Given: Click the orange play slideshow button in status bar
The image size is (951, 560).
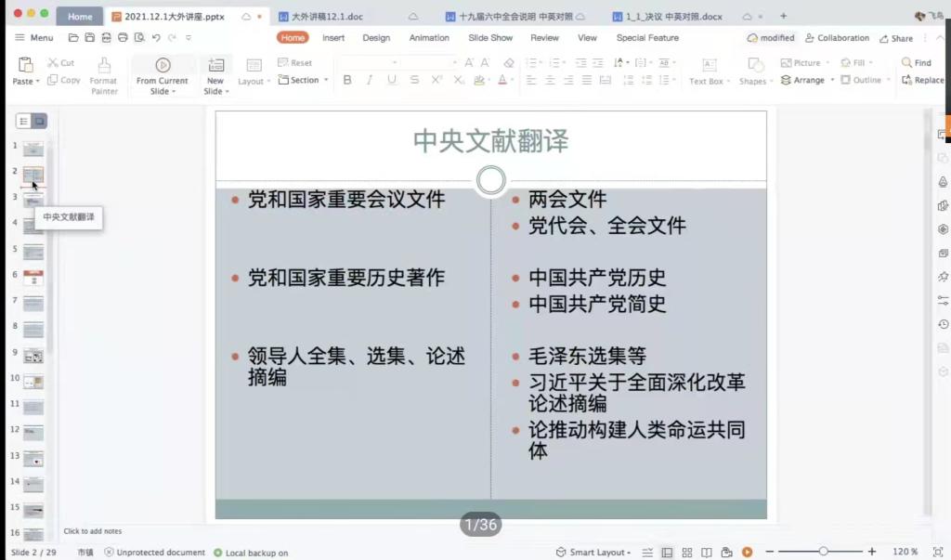Looking at the screenshot, I should coord(747,553).
